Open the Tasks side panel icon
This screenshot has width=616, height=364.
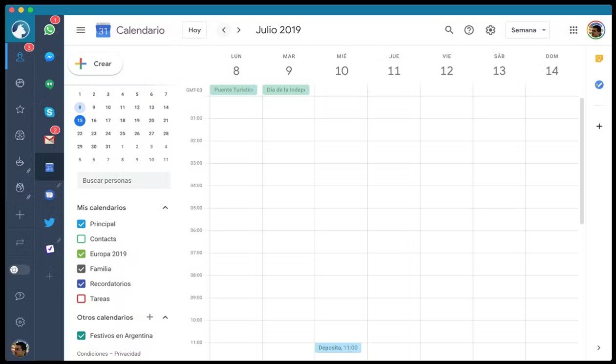click(599, 85)
